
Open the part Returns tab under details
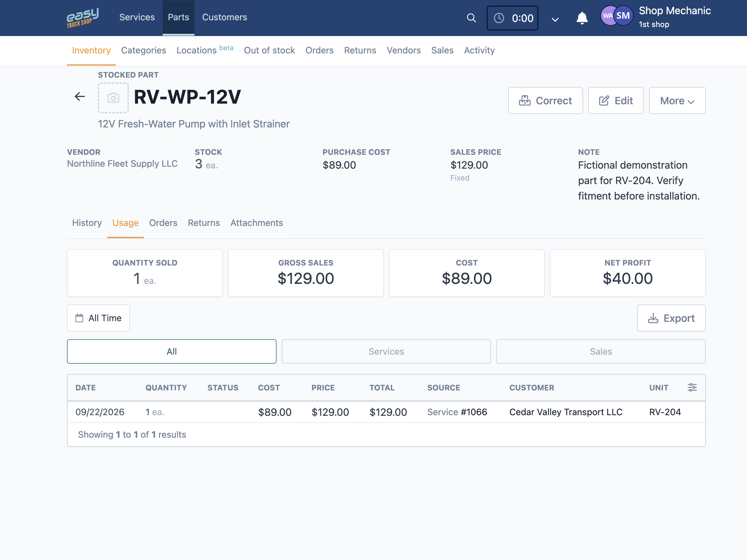[x=203, y=223]
